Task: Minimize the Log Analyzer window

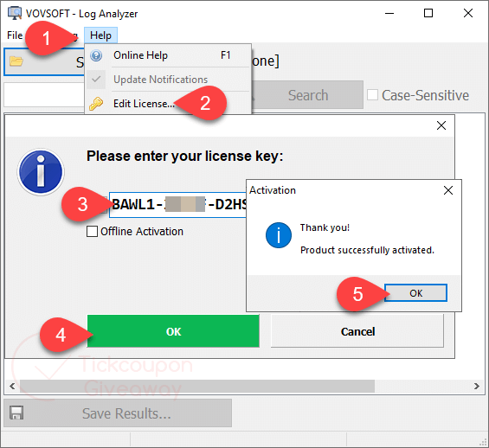Action: (389, 13)
